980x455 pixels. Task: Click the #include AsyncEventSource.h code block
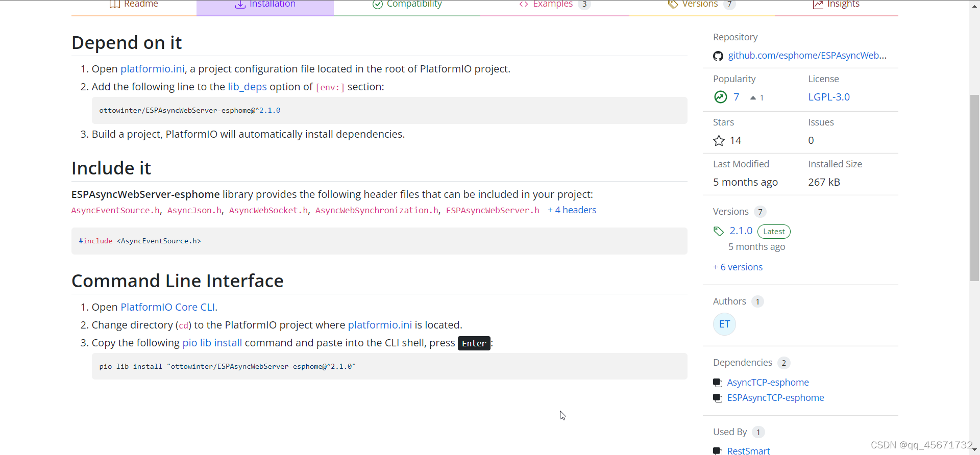379,241
